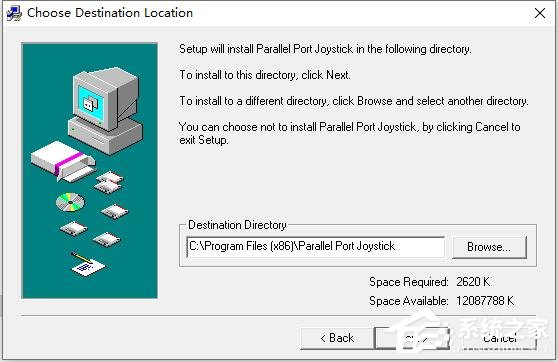Focus the Destination Directory path field

tap(315, 247)
